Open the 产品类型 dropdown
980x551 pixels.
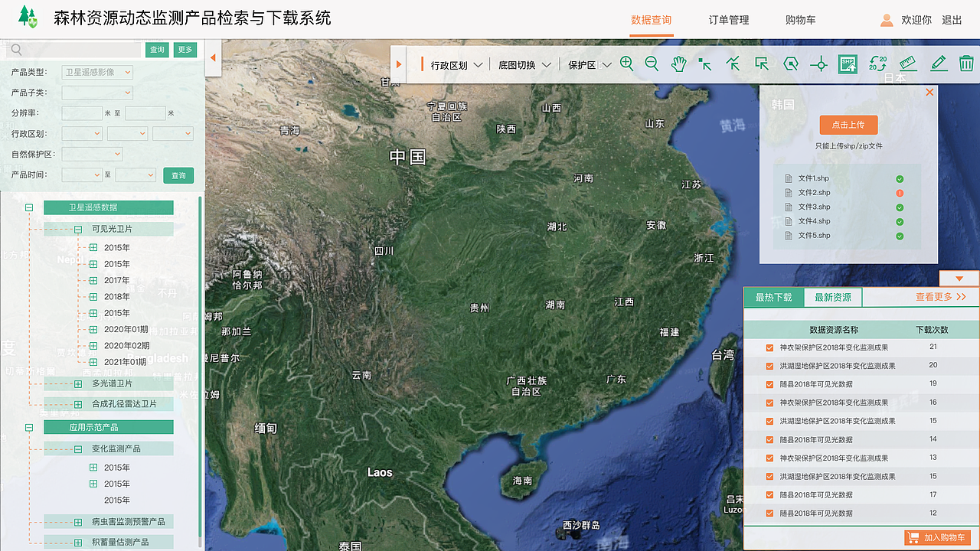pyautogui.click(x=97, y=72)
